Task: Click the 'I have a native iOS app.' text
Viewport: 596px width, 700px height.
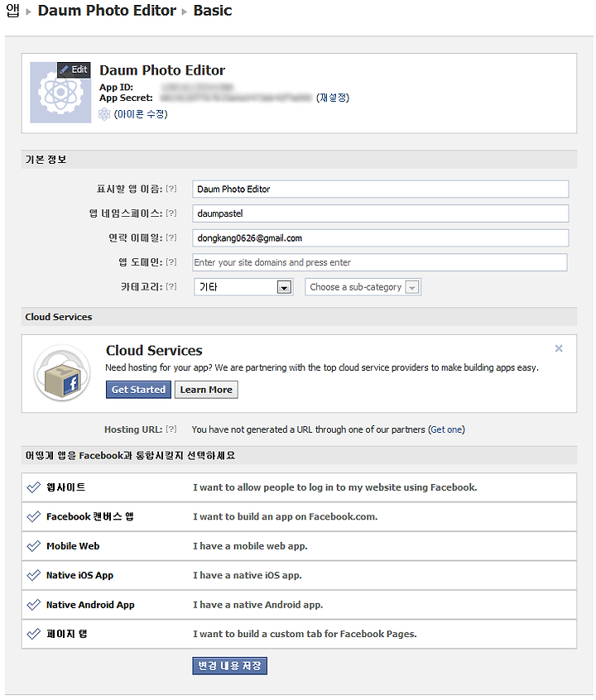Action: [247, 575]
